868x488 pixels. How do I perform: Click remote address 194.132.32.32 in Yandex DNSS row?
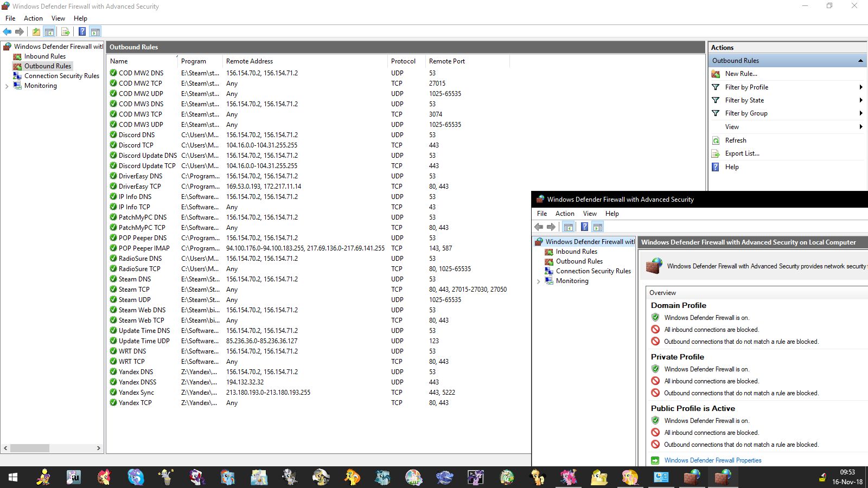click(x=245, y=382)
